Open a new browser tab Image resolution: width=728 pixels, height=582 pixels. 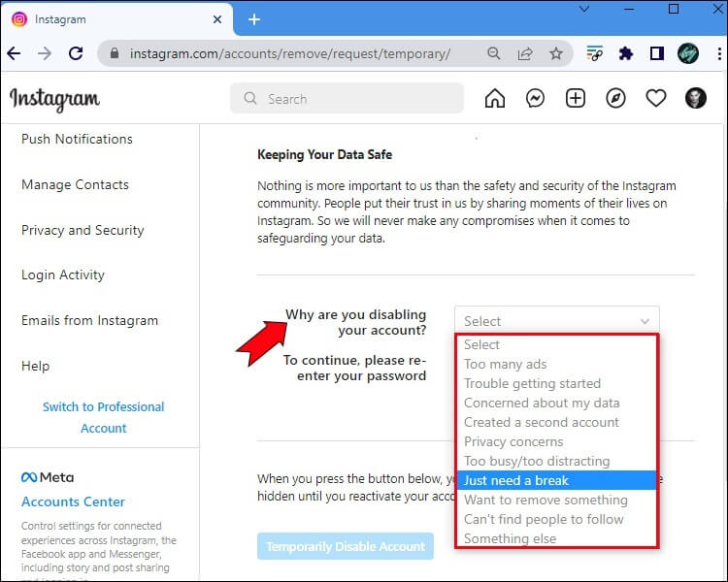[254, 19]
